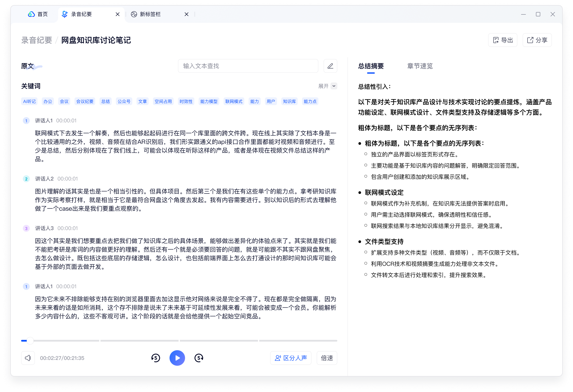Click the 知识库 keyword tag

pyautogui.click(x=290, y=101)
